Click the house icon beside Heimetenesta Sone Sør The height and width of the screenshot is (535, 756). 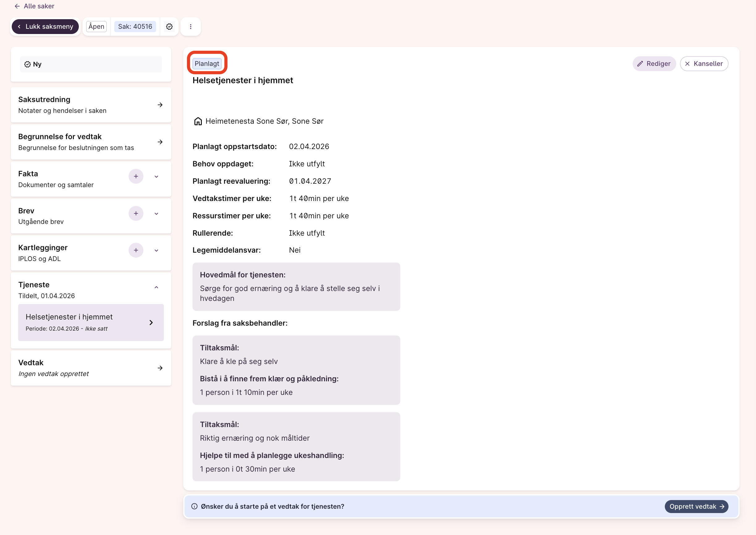tap(198, 121)
